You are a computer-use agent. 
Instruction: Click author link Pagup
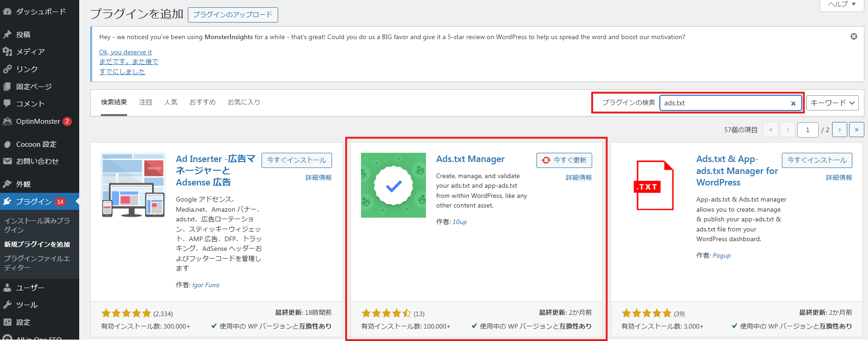click(722, 256)
